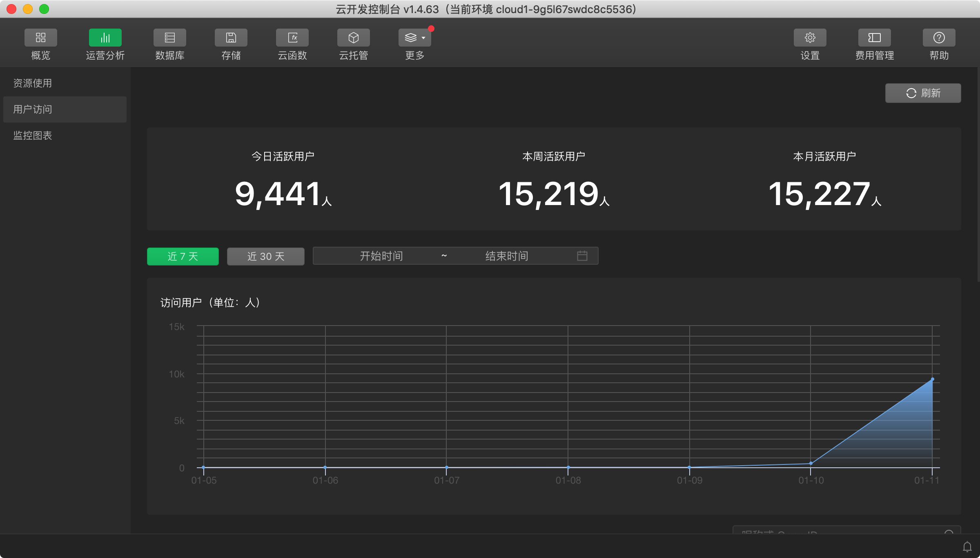The image size is (980, 558).
Task: Switch to 近 30 天 range
Action: [x=265, y=257]
